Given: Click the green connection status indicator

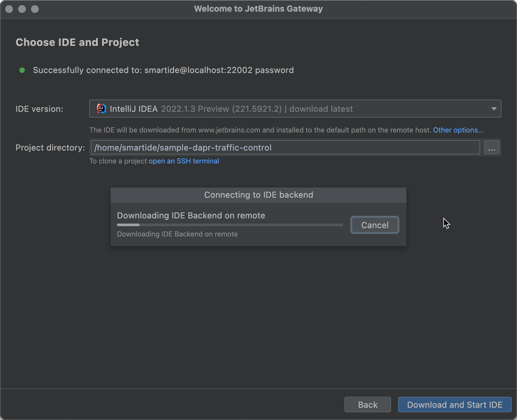Looking at the screenshot, I should coord(22,70).
